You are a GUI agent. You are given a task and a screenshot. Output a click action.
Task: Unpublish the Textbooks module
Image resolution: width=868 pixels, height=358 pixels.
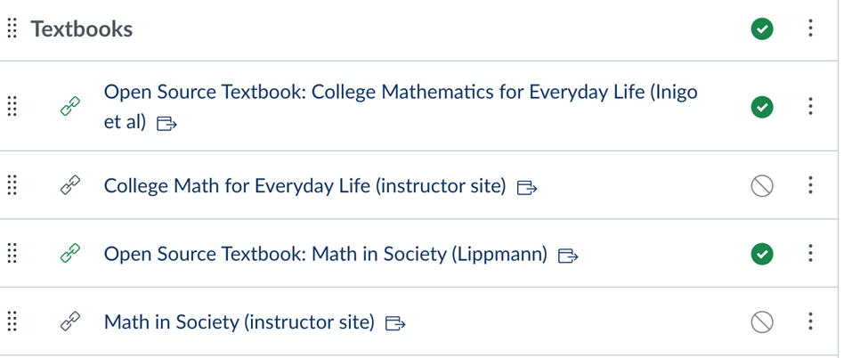pos(761,28)
